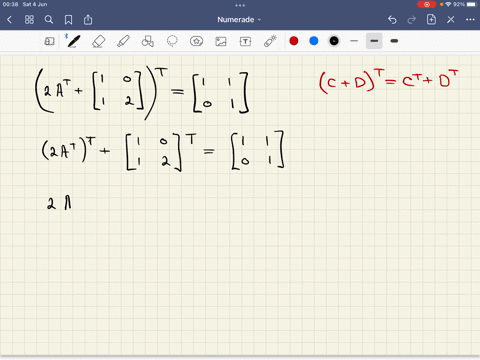Choose the black pen color
This screenshot has width=480, height=360.
(x=334, y=41)
